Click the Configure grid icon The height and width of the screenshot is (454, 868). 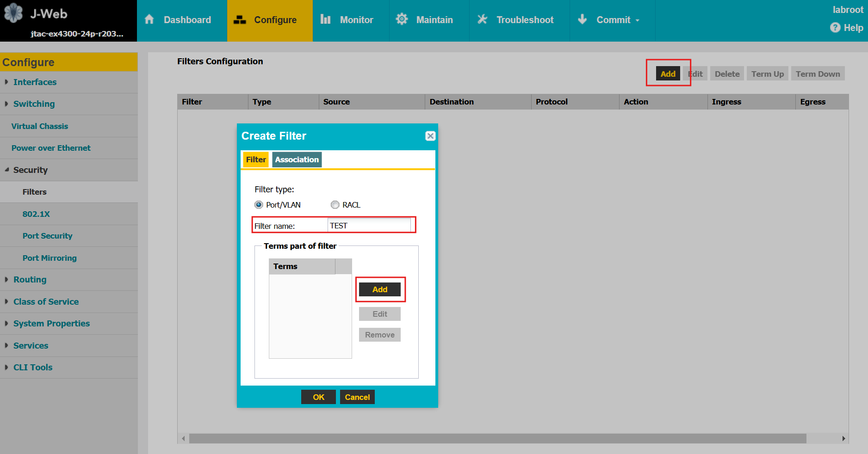[x=239, y=19]
